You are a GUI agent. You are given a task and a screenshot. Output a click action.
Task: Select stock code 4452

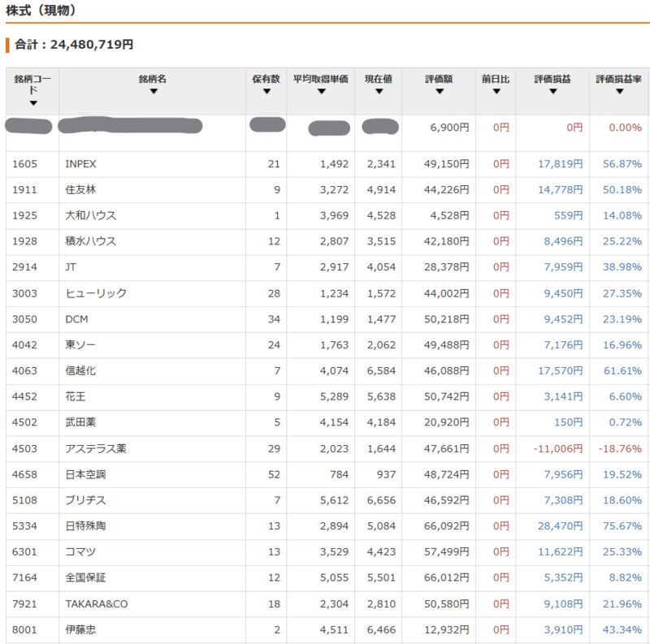coord(24,396)
